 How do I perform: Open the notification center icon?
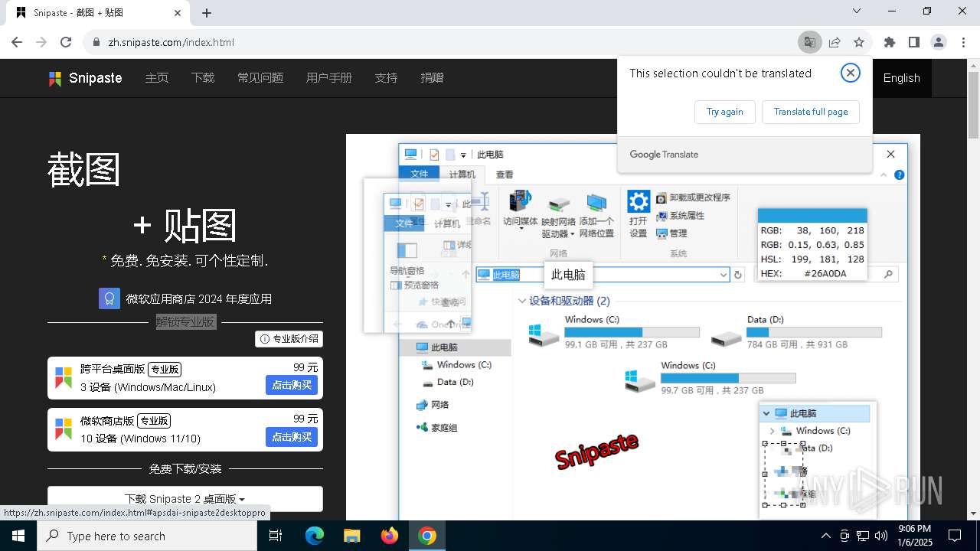click(x=955, y=536)
